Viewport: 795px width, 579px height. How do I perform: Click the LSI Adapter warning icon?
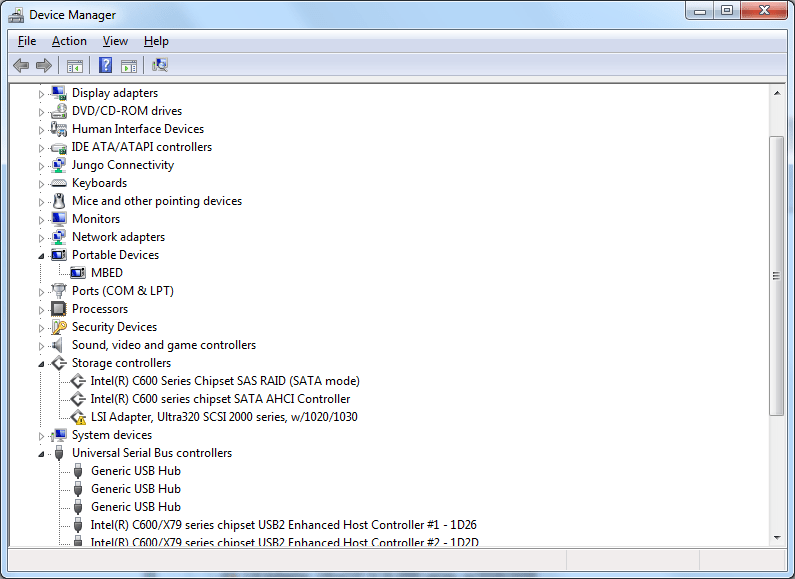coord(78,417)
